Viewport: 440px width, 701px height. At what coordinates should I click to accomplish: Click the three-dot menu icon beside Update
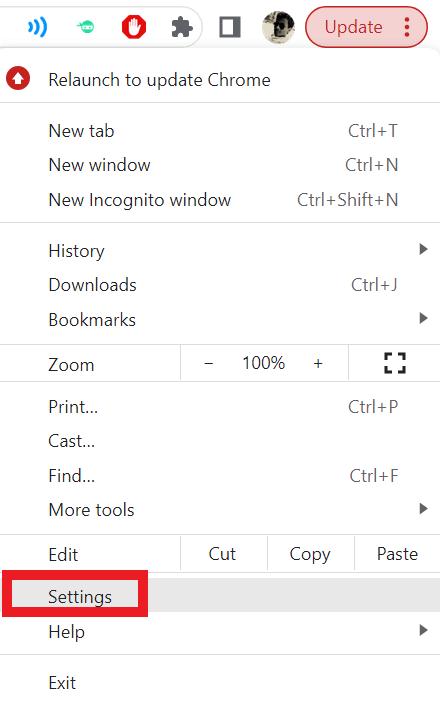point(407,27)
